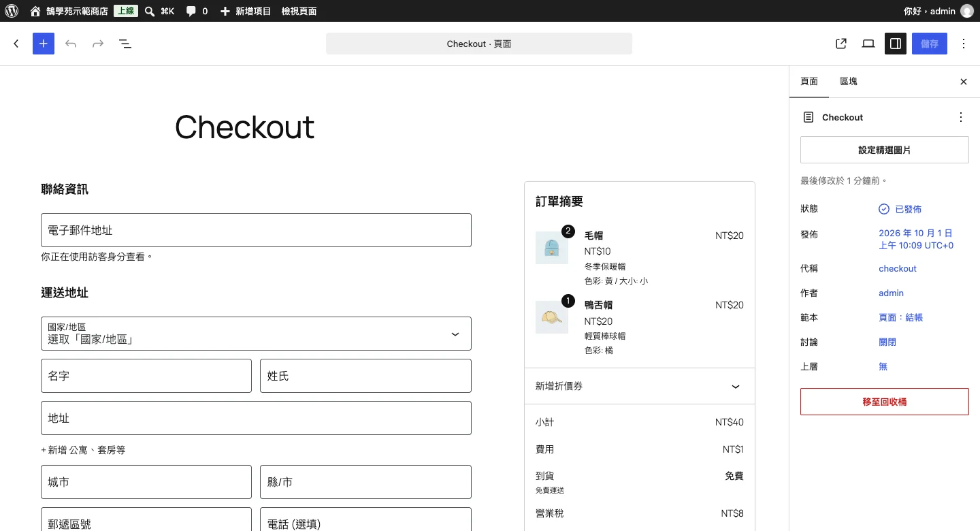Viewport: 980px width, 531px height.
Task: Click the published check icon by 已發佈
Action: point(884,209)
